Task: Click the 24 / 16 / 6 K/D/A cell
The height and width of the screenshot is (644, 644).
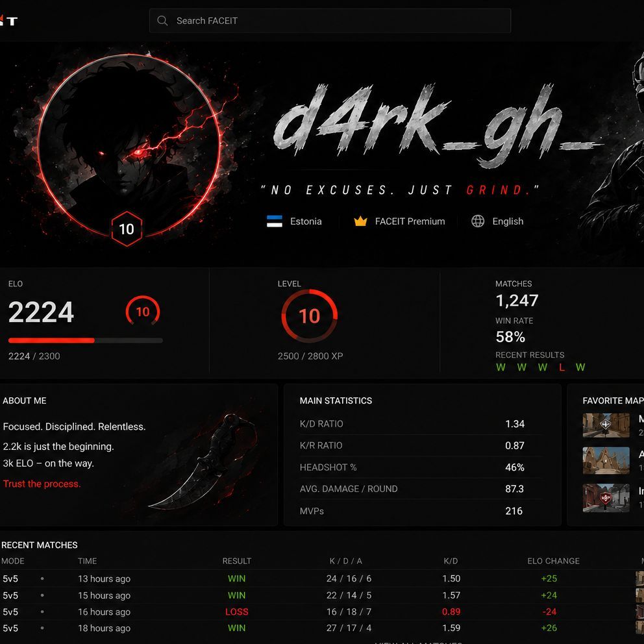Action: click(349, 578)
